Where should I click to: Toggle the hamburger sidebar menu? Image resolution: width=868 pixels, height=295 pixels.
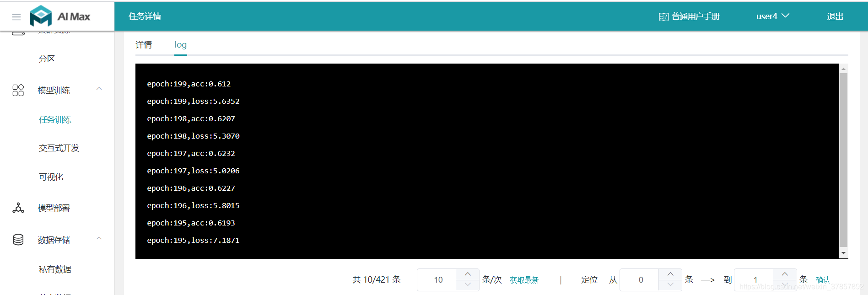[16, 17]
